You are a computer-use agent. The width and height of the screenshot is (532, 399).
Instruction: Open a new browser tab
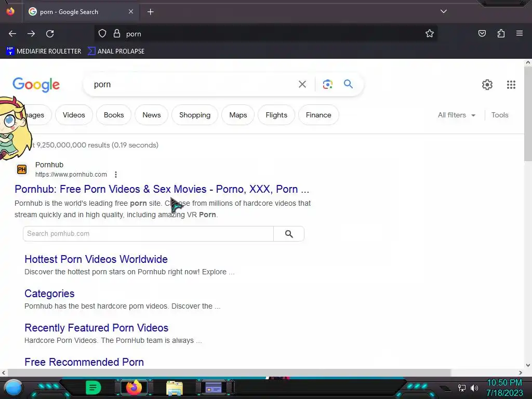tap(150, 12)
